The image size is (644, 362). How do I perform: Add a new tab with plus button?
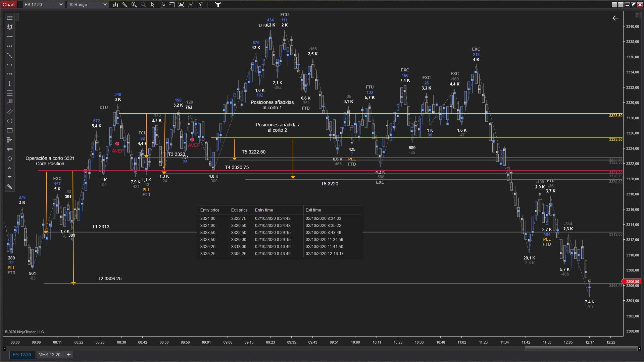pos(69,355)
